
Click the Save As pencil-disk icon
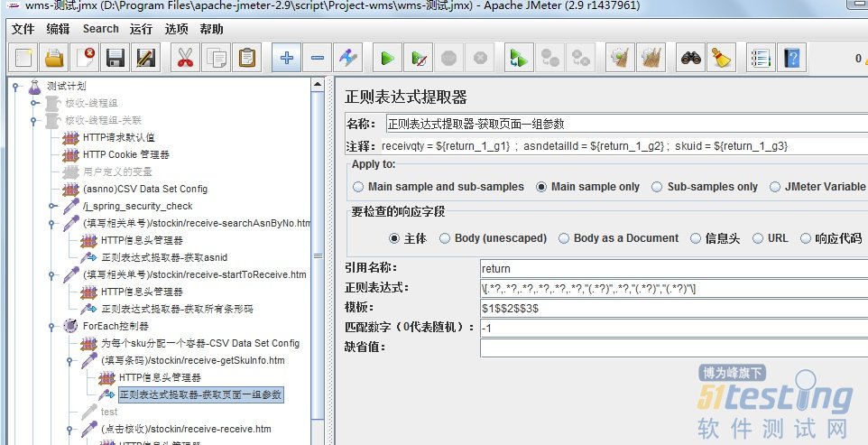[146, 58]
